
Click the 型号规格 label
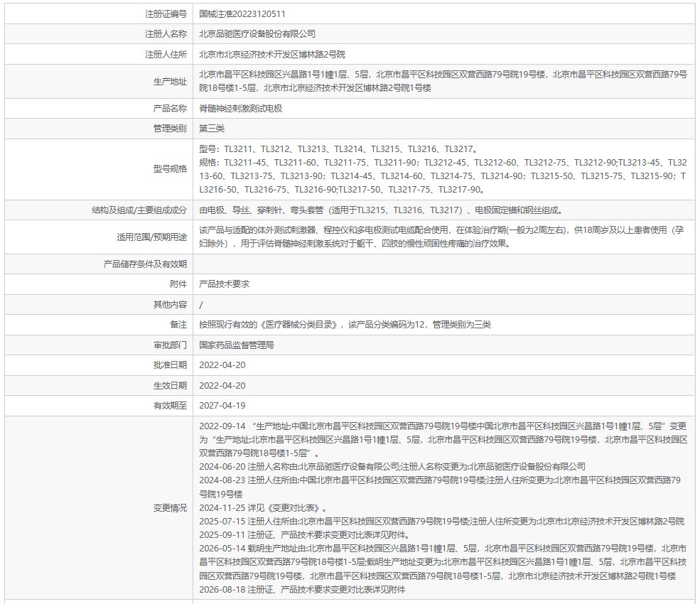[x=170, y=168]
